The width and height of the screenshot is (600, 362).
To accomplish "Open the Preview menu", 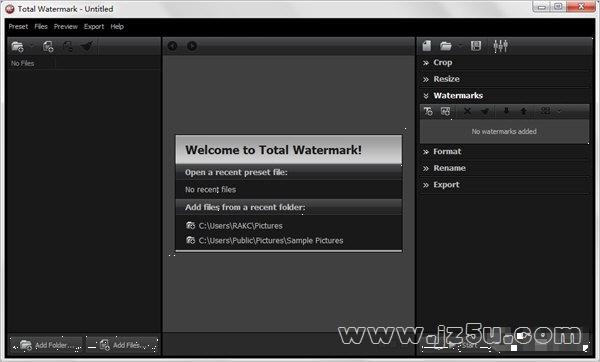I will (x=65, y=26).
